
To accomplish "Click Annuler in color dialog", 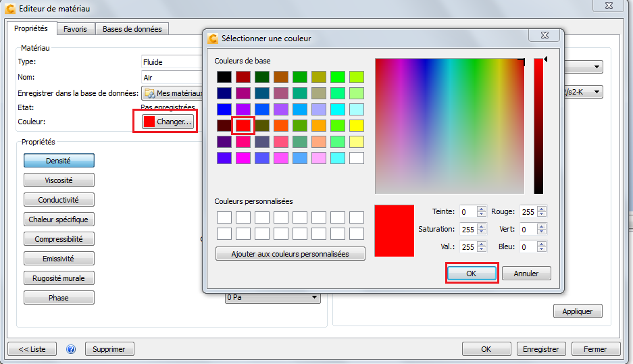I will coord(526,274).
